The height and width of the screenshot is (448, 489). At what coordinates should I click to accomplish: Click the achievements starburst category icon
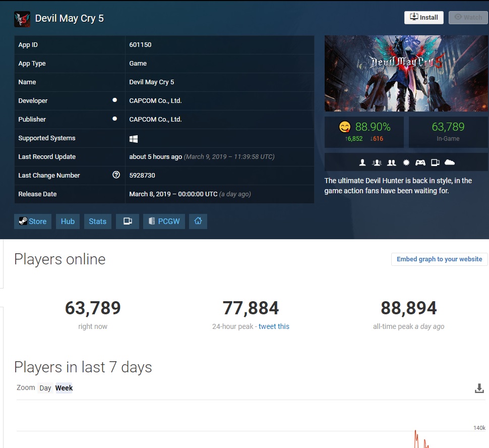tap(406, 162)
